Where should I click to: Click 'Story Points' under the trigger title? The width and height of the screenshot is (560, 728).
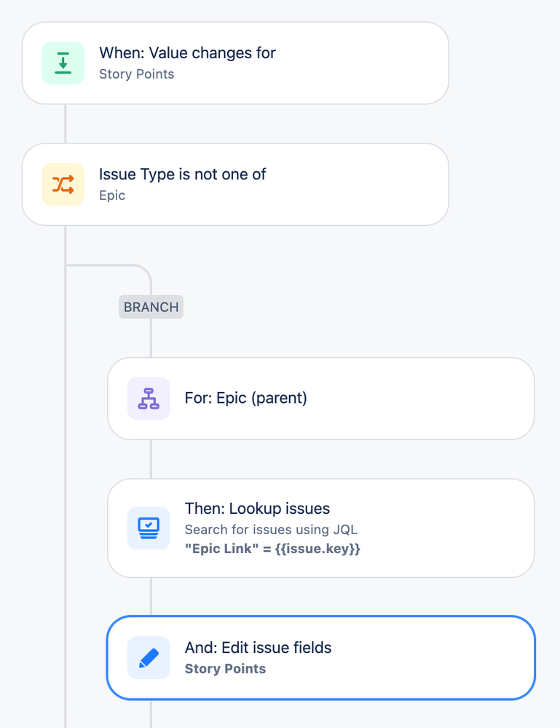pyautogui.click(x=136, y=74)
